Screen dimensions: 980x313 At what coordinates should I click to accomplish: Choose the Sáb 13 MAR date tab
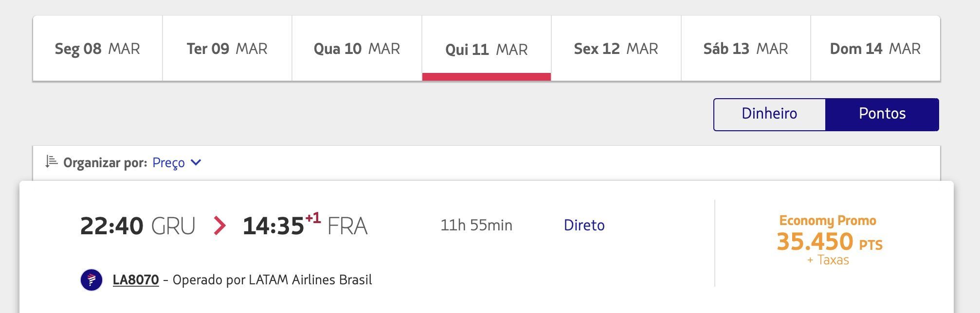point(746,48)
